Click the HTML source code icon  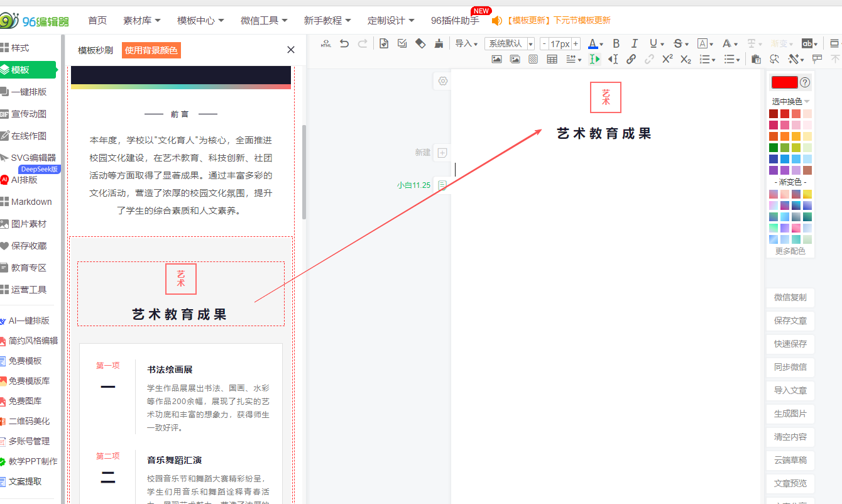[x=325, y=43]
